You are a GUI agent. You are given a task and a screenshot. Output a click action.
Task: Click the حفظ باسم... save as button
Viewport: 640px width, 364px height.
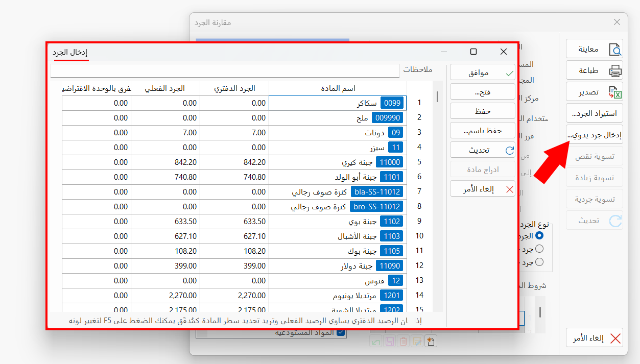483,131
